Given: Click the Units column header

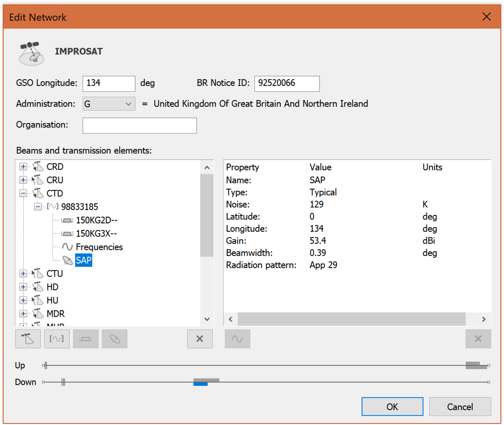Looking at the screenshot, I should coord(456,167).
